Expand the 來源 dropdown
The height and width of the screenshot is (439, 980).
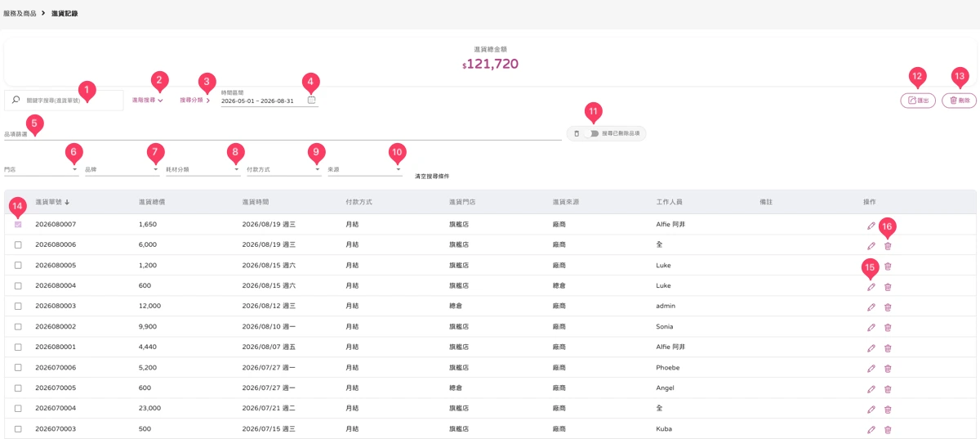point(364,169)
